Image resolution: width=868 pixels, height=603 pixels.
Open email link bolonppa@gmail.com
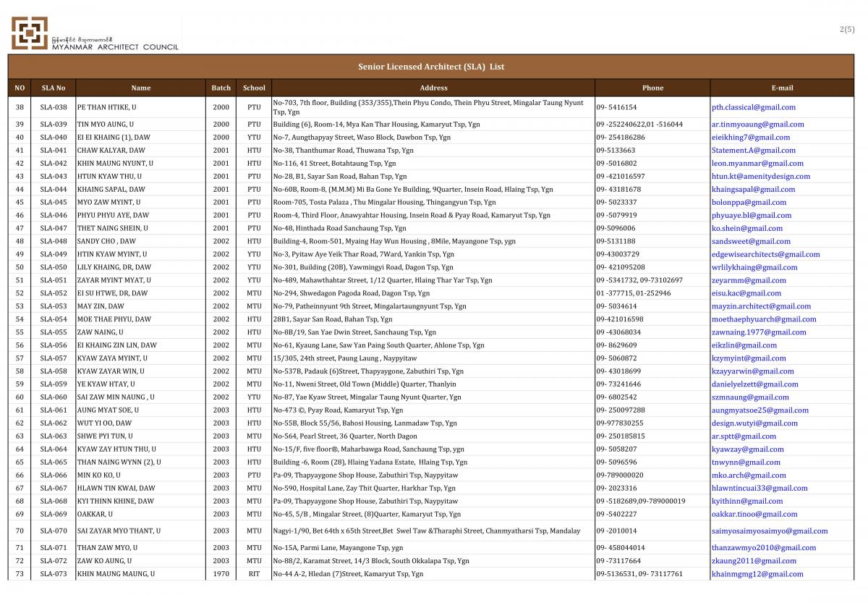coord(748,203)
